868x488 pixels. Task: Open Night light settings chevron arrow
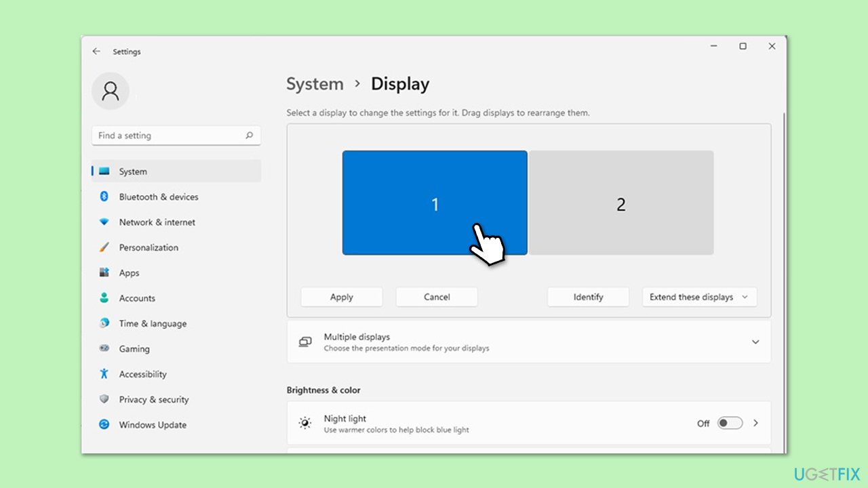[x=755, y=423]
